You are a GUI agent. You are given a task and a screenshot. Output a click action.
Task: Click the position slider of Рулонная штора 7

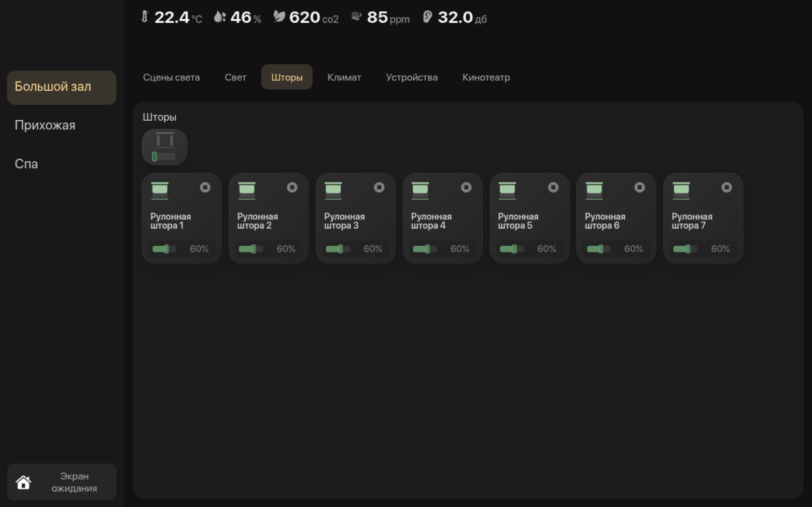[x=685, y=249]
